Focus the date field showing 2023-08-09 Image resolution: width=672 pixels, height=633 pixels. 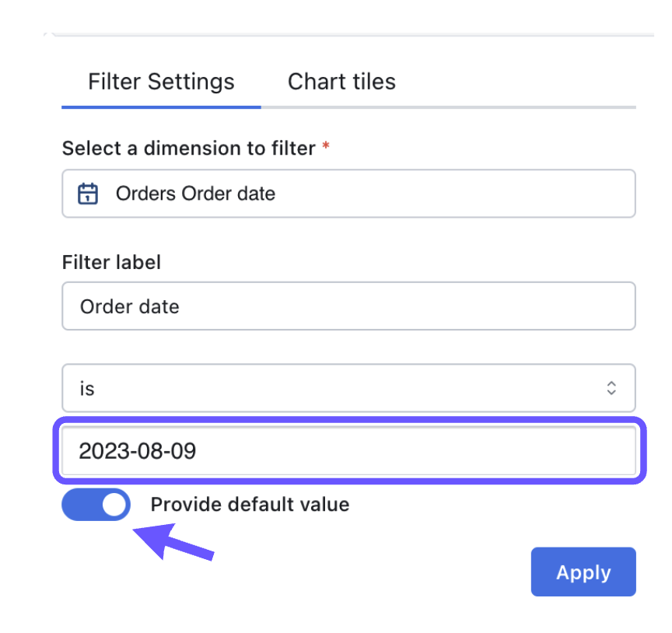[348, 451]
